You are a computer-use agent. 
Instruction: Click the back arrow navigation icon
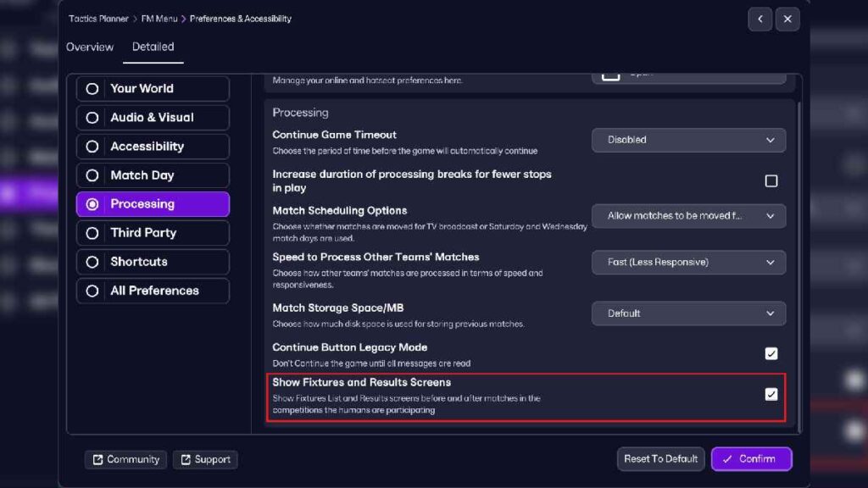(x=759, y=19)
